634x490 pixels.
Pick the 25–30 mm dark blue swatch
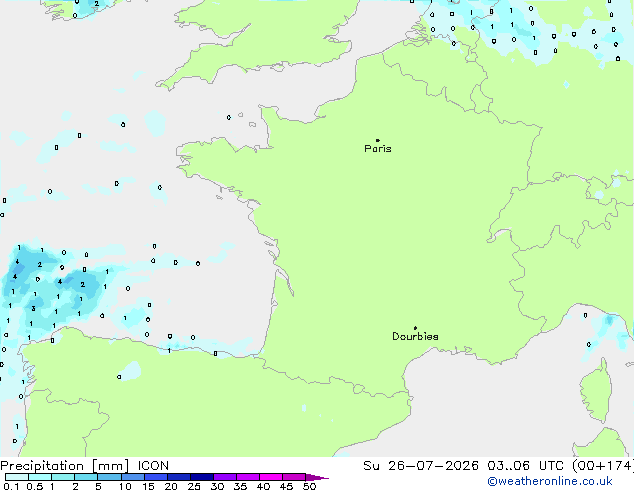pyautogui.click(x=202, y=477)
